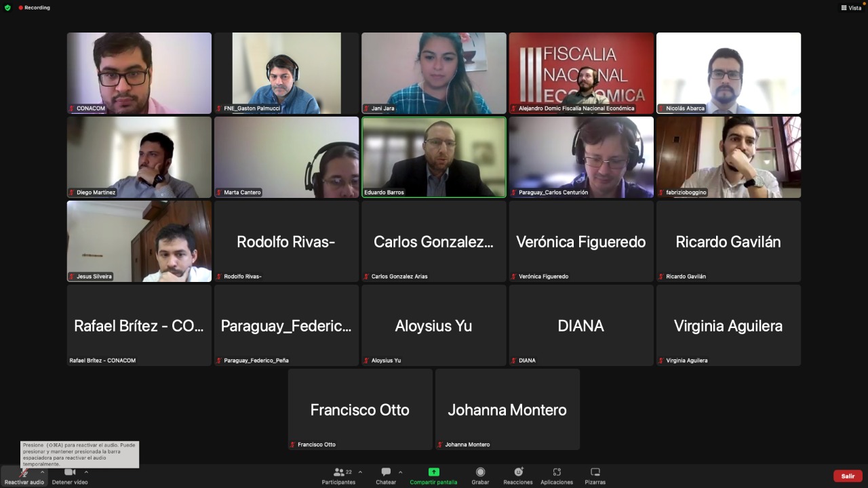The height and width of the screenshot is (488, 868).
Task: Select Ricardo Gavilán participant tile
Action: point(728,241)
